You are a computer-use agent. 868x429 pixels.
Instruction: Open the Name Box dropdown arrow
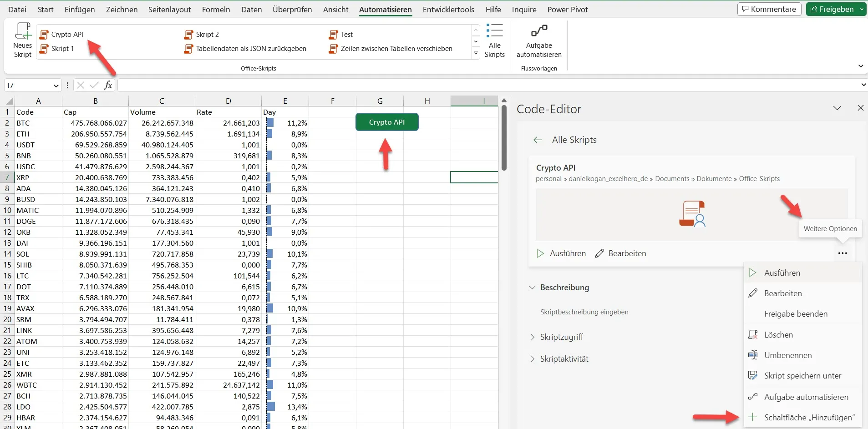(x=56, y=86)
